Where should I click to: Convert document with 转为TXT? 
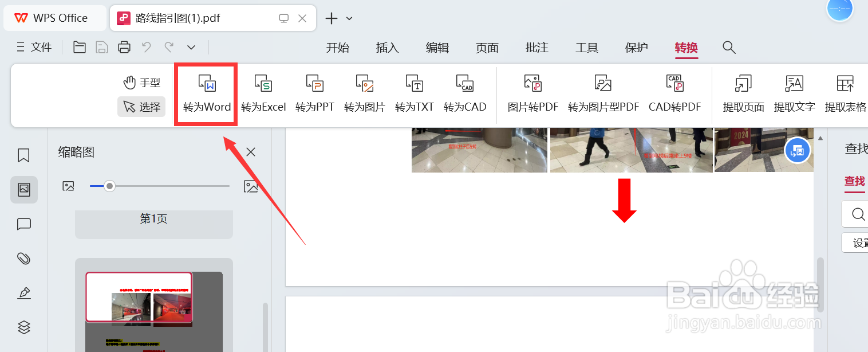pyautogui.click(x=415, y=95)
